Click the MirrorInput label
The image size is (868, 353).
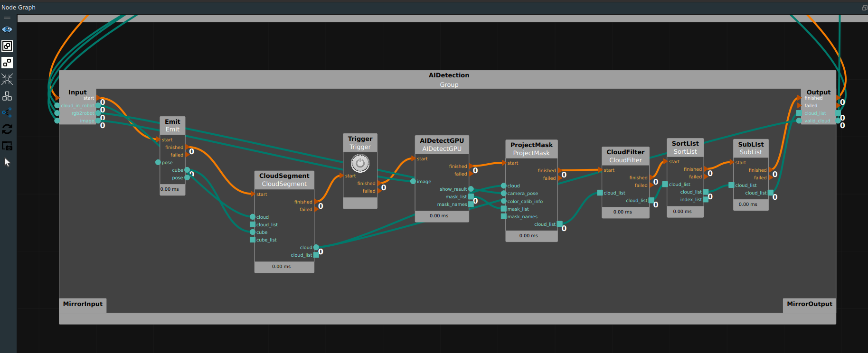[83, 304]
